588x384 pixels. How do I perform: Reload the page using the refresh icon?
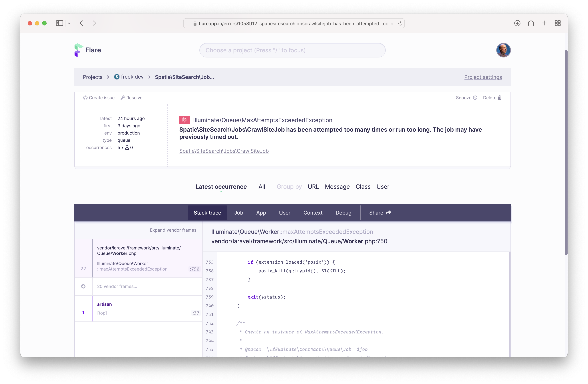(400, 23)
